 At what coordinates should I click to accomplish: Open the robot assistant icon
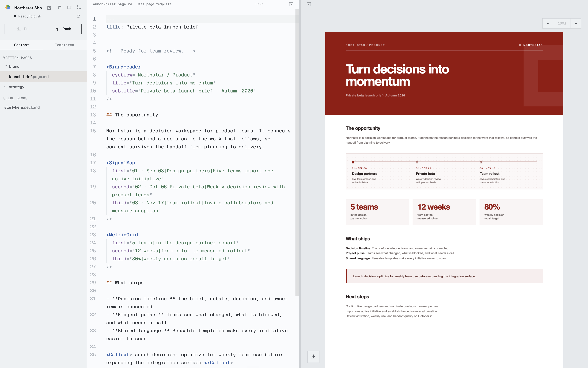[69, 7]
